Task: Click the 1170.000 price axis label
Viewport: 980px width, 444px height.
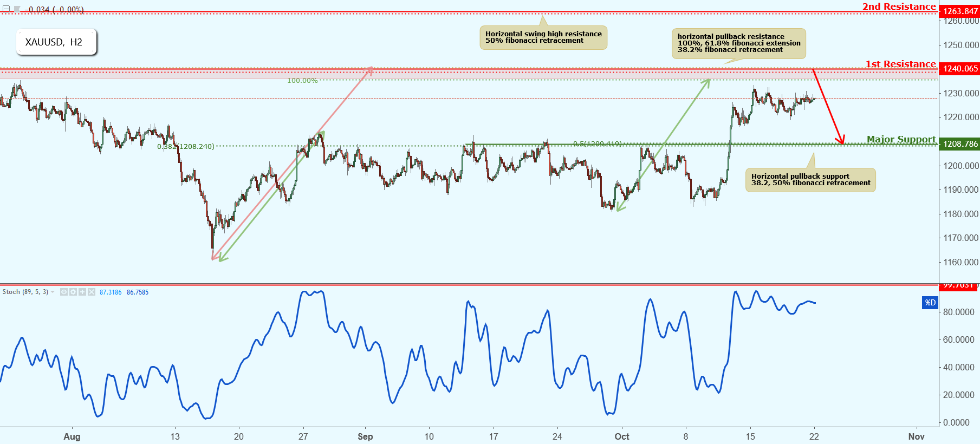Action: point(961,238)
